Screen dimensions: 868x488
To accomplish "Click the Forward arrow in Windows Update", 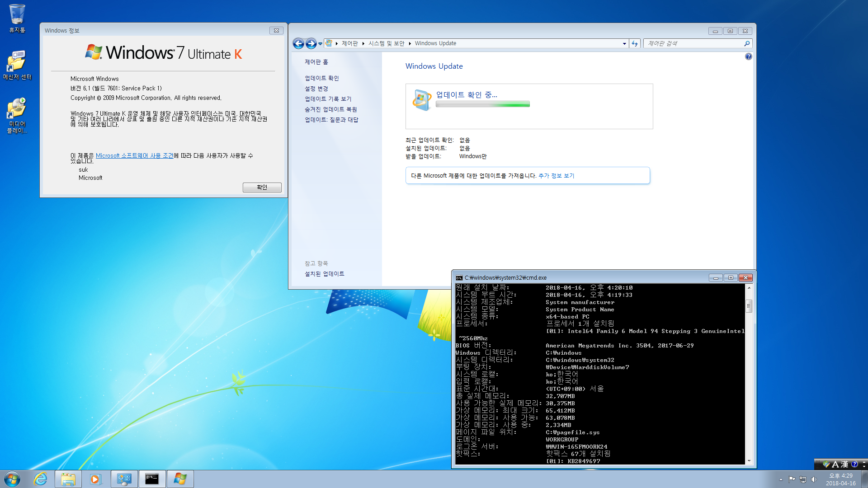I will coord(311,43).
